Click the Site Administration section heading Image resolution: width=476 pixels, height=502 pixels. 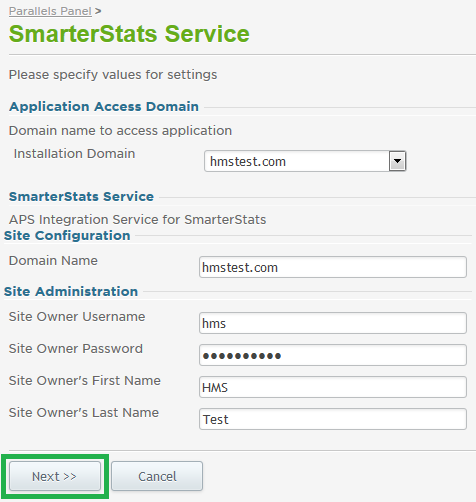[71, 292]
